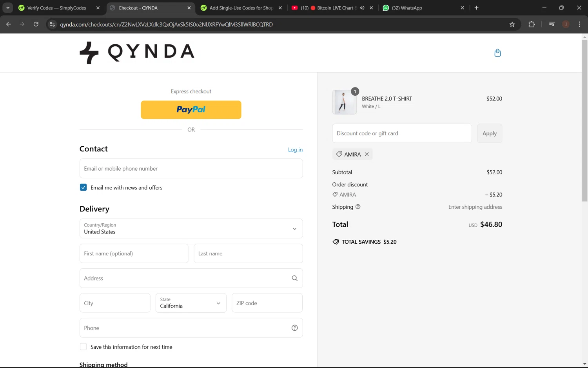Open the browser profile avatar
Screen dimensions: 588x368
pos(566,24)
